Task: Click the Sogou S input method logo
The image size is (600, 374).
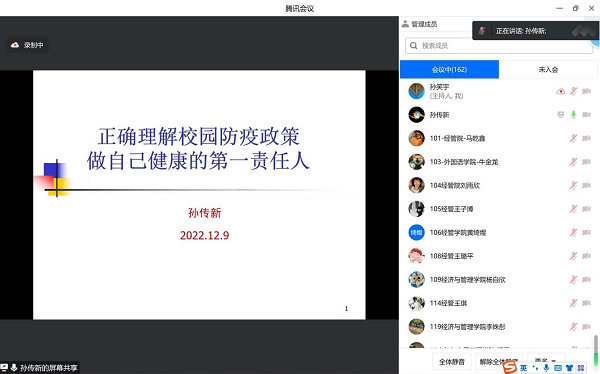Action: pyautogui.click(x=509, y=367)
